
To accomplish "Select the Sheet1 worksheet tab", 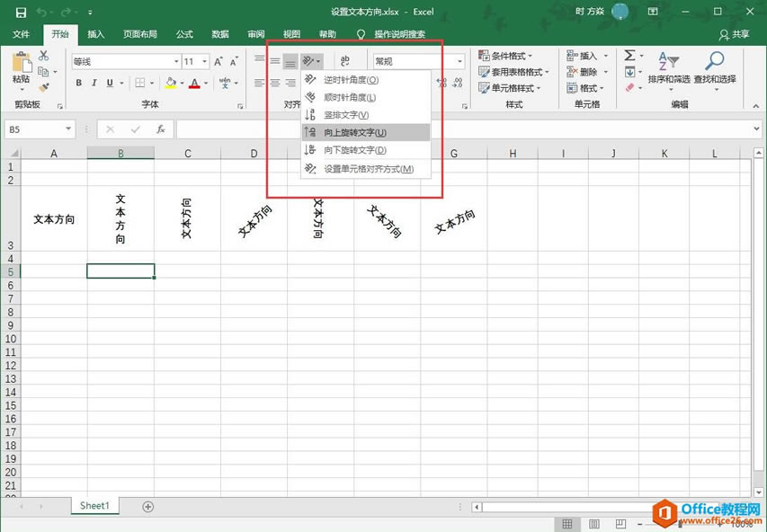I will click(94, 506).
